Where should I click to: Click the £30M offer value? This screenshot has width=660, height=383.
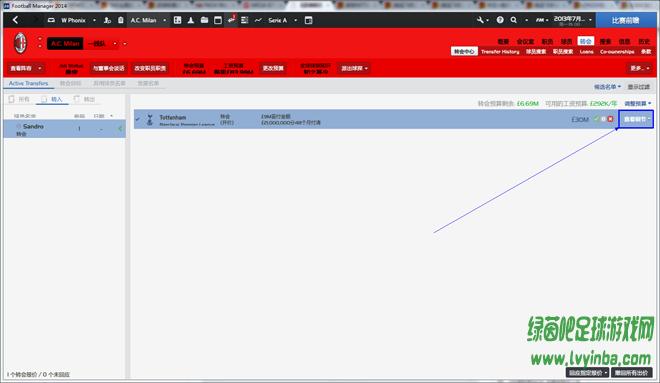580,120
